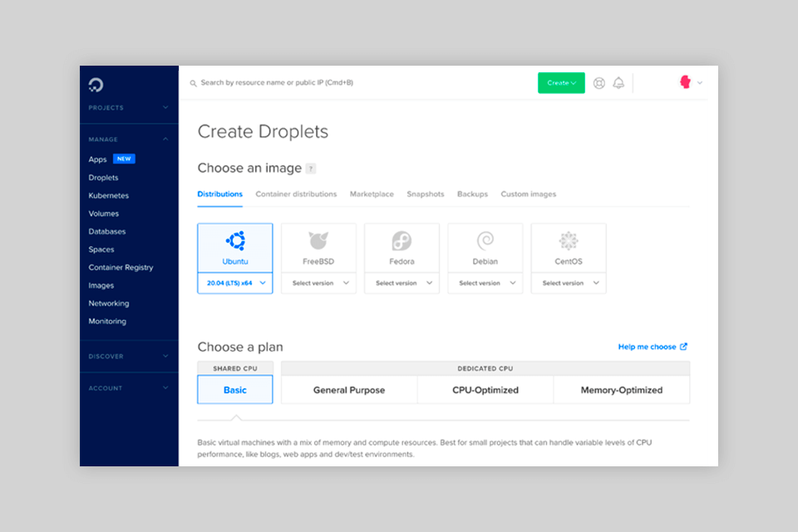798x532 pixels.
Task: Select the Memory-Optimized plan
Action: pyautogui.click(x=622, y=390)
